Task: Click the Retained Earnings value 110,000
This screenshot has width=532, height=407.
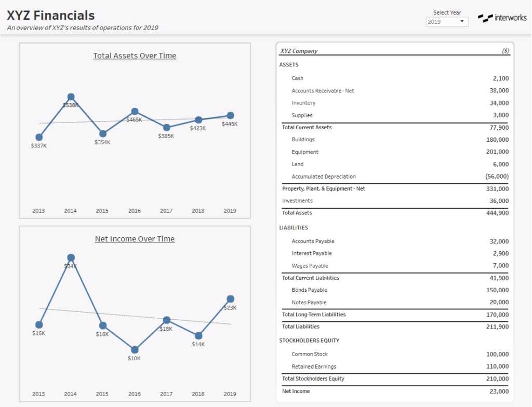Action: 497,367
